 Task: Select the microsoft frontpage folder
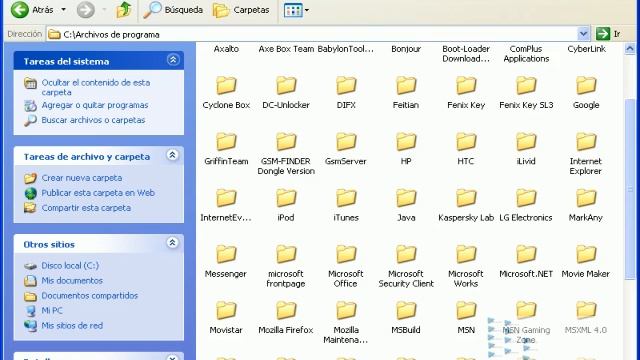pyautogui.click(x=286, y=267)
